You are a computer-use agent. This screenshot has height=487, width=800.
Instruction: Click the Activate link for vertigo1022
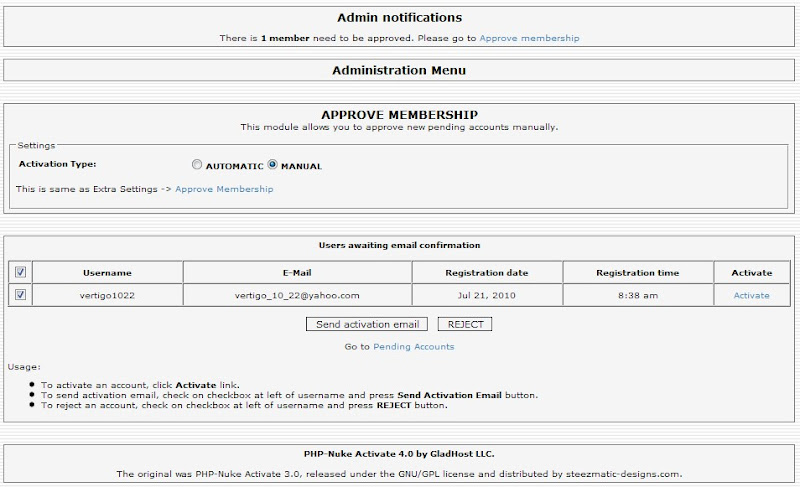click(751, 295)
